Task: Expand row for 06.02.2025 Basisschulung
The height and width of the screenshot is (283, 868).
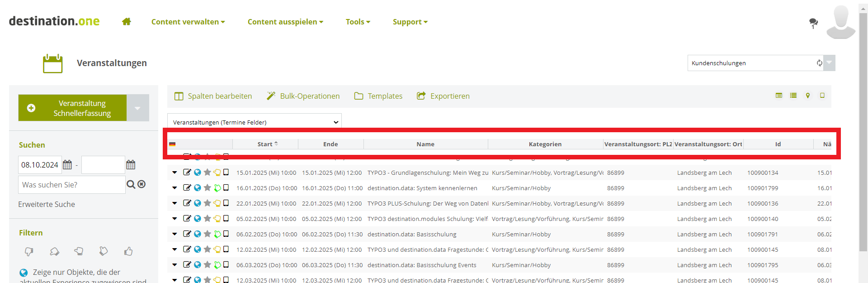Action: pos(175,234)
